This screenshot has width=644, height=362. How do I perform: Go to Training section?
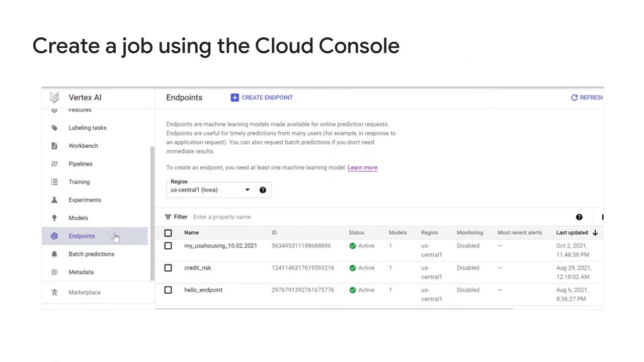click(x=79, y=182)
